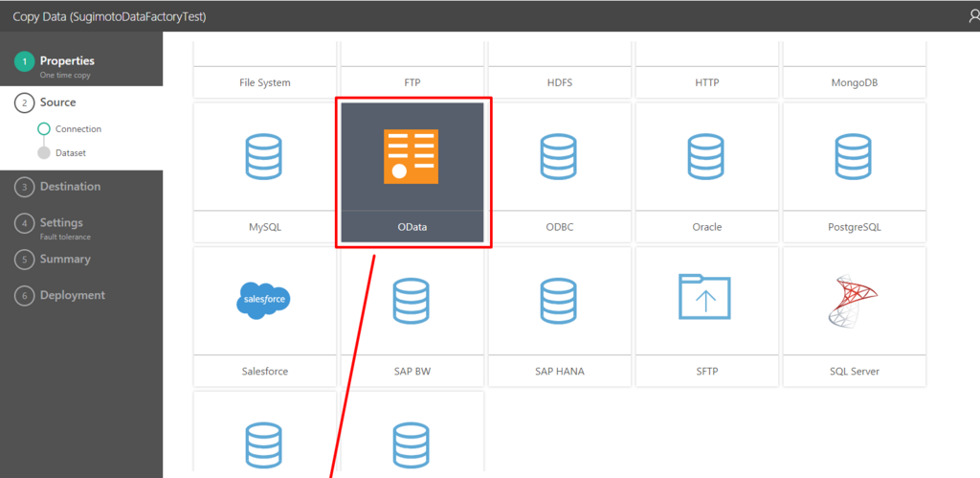Click the Copy Data window title
Viewport: 980px width, 478px height.
click(x=109, y=17)
